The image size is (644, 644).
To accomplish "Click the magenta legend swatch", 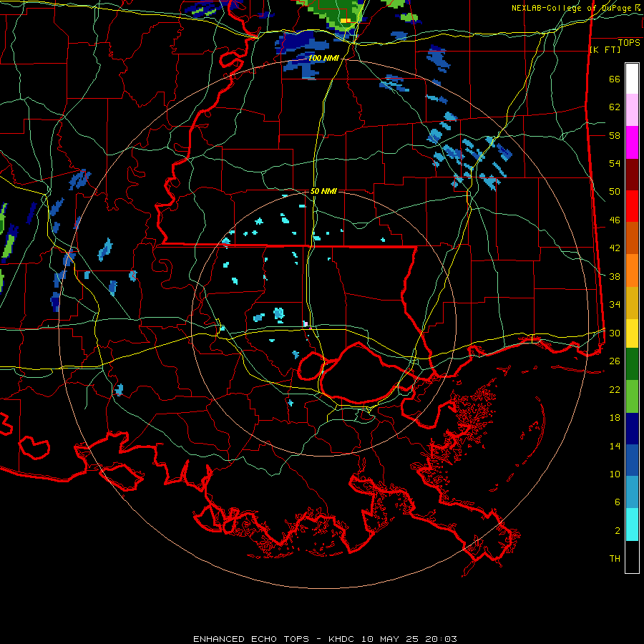I will point(632,142).
